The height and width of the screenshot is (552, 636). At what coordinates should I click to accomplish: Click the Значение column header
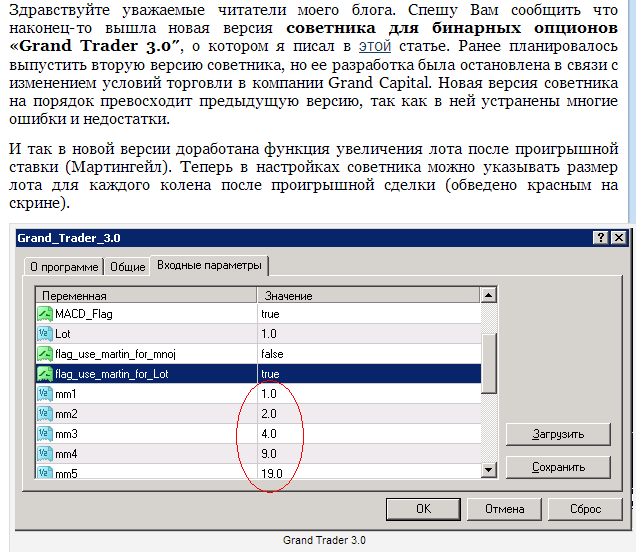pos(369,296)
